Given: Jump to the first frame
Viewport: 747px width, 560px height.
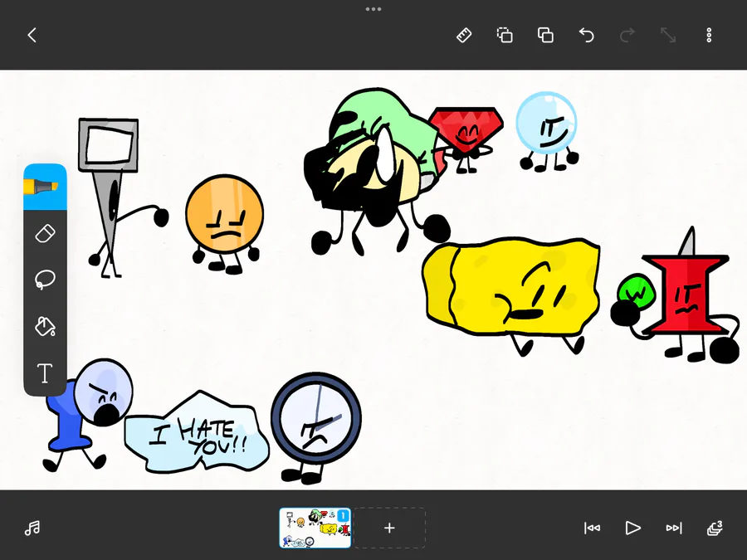Looking at the screenshot, I should [592, 528].
